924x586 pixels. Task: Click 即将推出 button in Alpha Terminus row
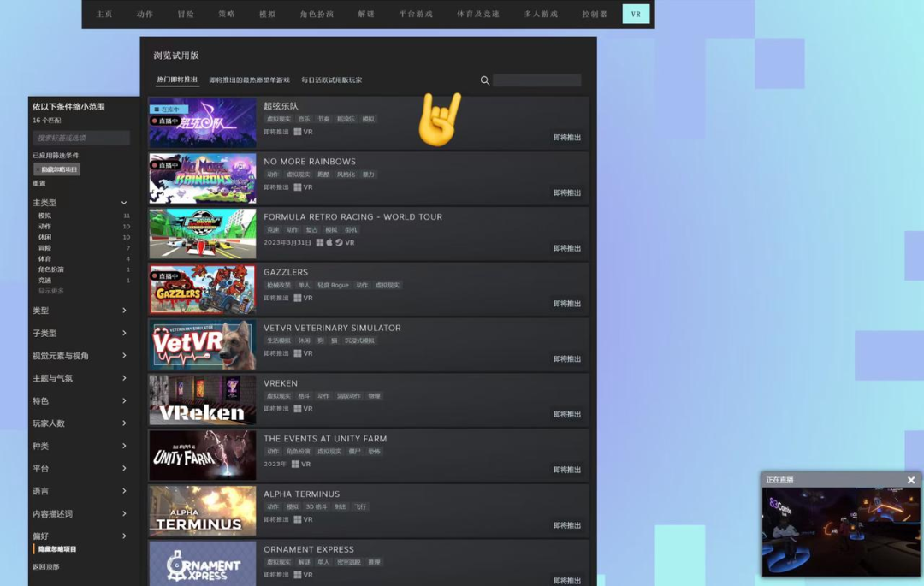567,525
